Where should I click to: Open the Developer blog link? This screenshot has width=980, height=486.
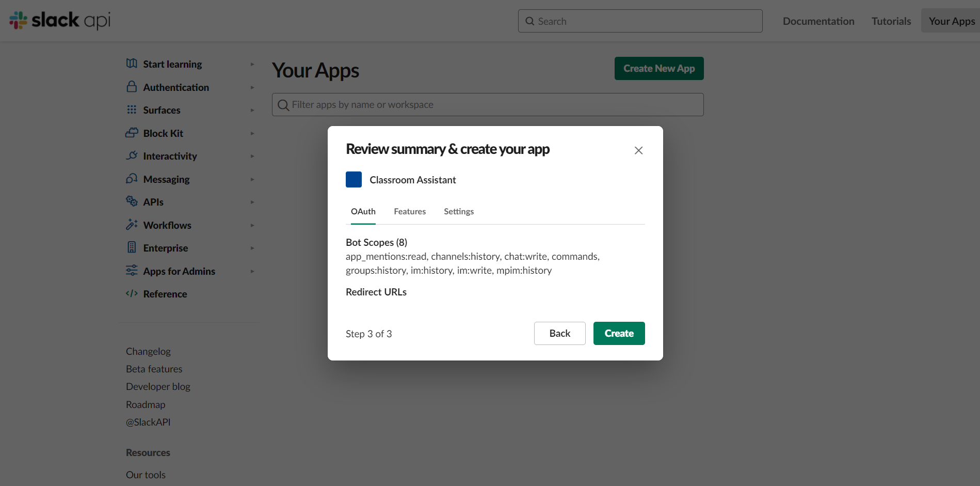[158, 386]
